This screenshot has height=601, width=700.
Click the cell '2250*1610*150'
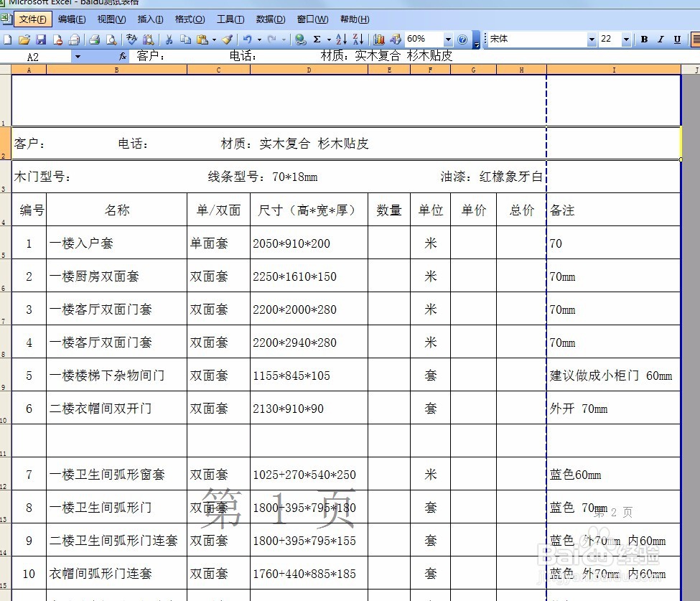(309, 276)
